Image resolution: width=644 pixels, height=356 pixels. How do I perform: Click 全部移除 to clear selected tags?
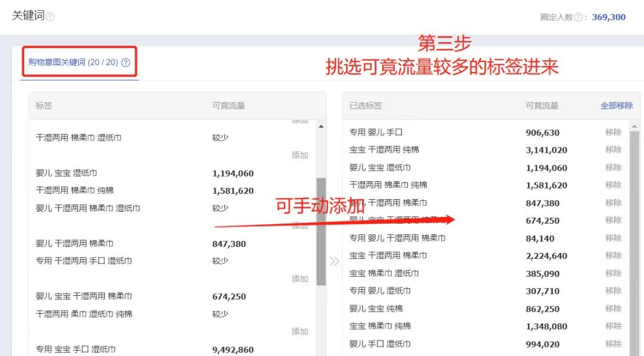(x=617, y=106)
